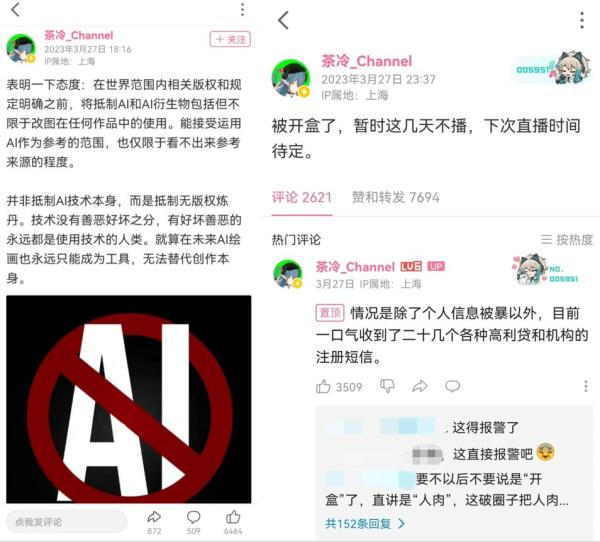600x542 pixels.
Task: Expand all 152 replies
Action: tap(364, 523)
